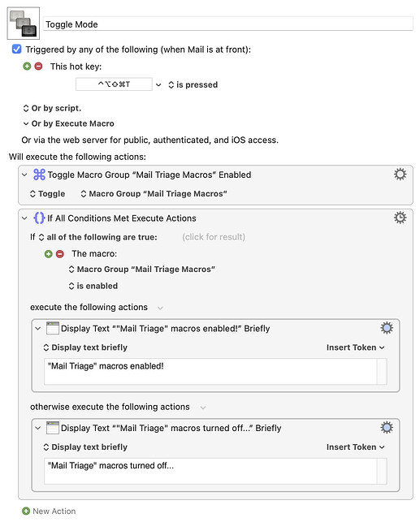
Task: Open the 'Or by script.' trigger menu
Action: click(x=52, y=108)
